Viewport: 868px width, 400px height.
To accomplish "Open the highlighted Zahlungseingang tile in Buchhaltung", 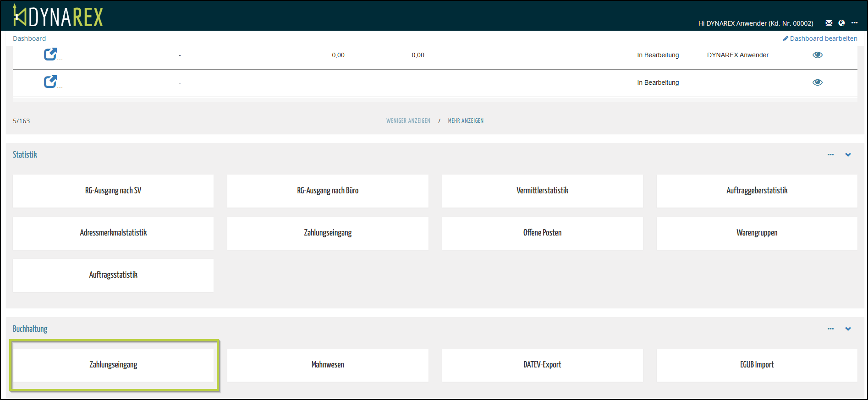I will 113,365.
